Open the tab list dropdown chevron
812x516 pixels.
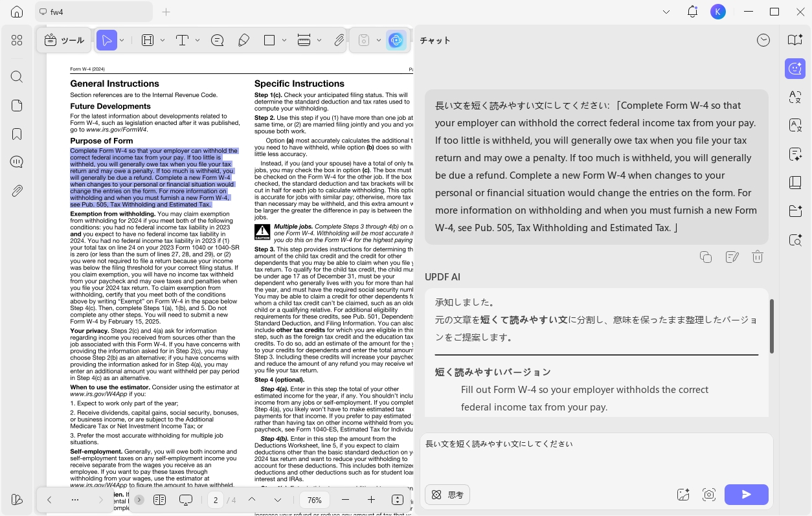pyautogui.click(x=667, y=12)
